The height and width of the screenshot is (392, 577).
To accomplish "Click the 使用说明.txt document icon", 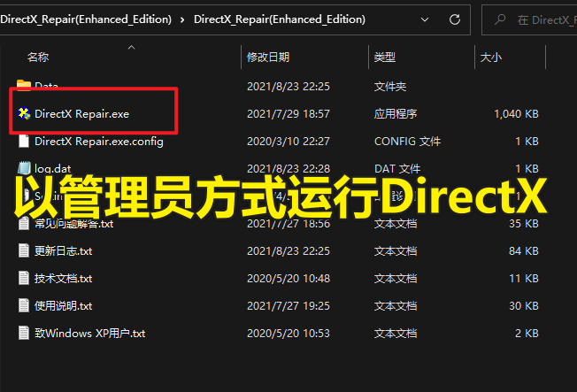I will (24, 305).
